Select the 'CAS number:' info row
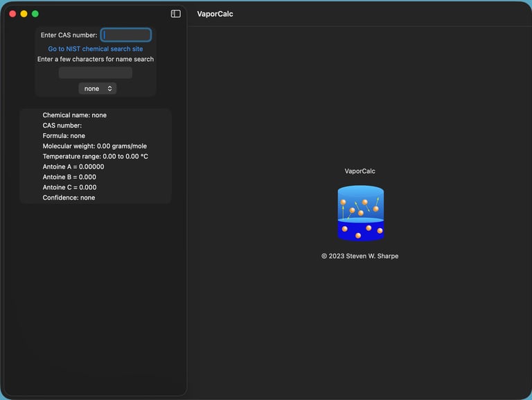 click(62, 125)
